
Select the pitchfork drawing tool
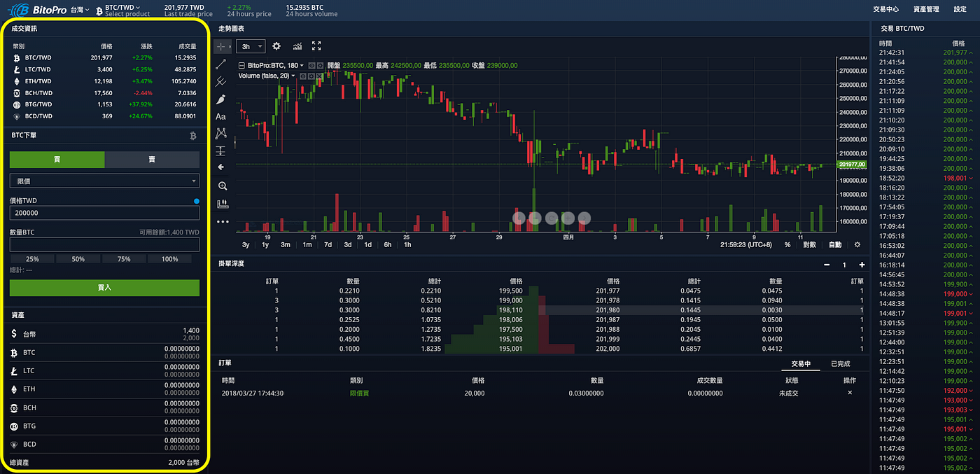[221, 81]
